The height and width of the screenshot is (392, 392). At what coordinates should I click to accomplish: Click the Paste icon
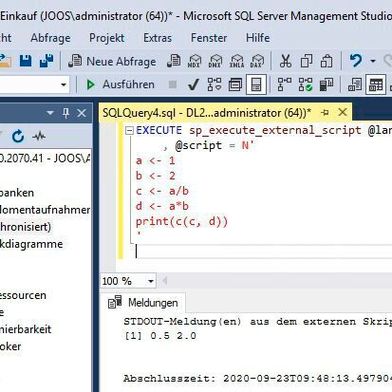tap(326, 61)
